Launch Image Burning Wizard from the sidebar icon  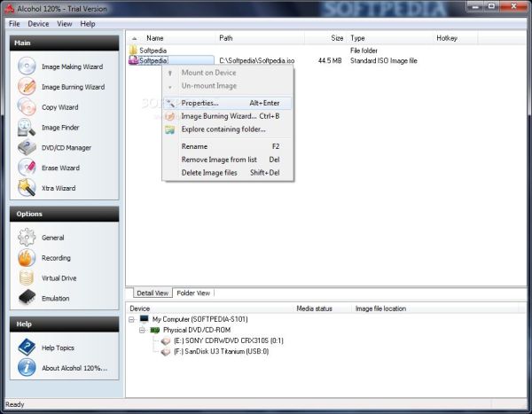27,87
